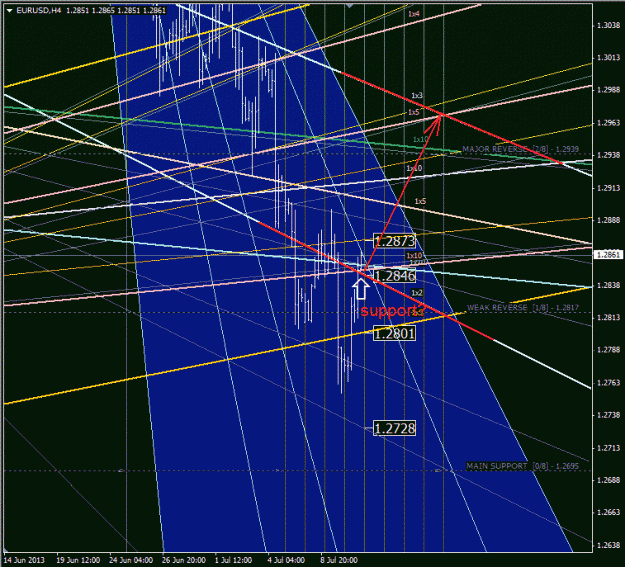Click the 26 Jun 20:00 time axis label
The height and width of the screenshot is (567, 625).
pos(183,560)
